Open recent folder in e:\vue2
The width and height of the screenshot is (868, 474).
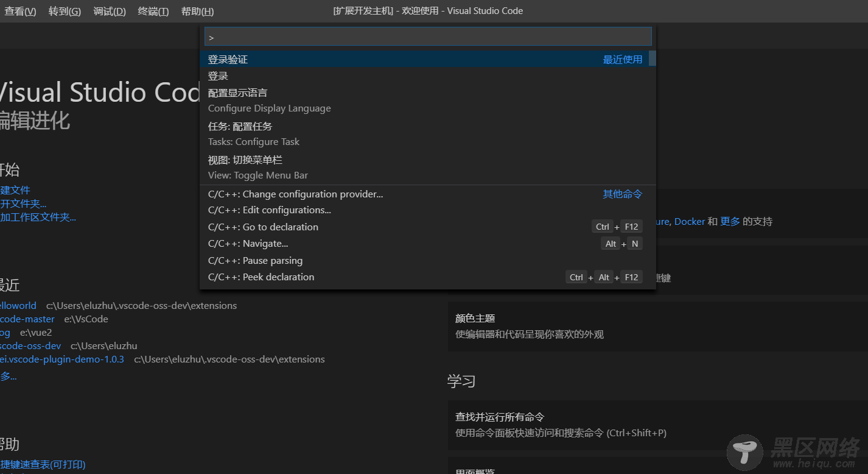tap(5, 333)
